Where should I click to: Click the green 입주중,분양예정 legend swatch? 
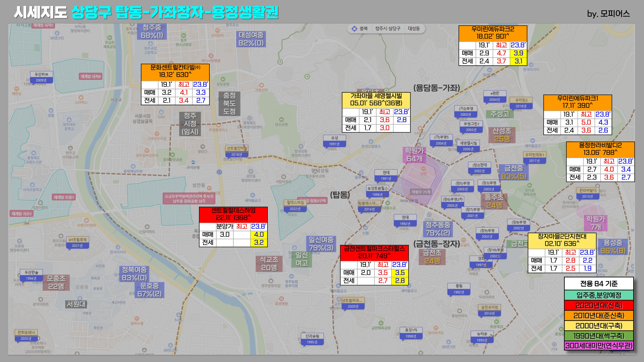coord(599,295)
